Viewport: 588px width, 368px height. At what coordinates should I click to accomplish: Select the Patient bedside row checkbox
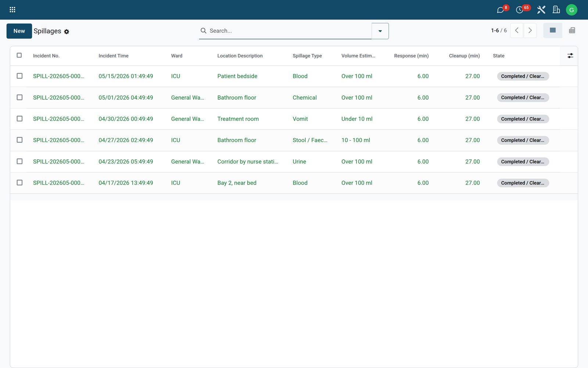(x=19, y=76)
